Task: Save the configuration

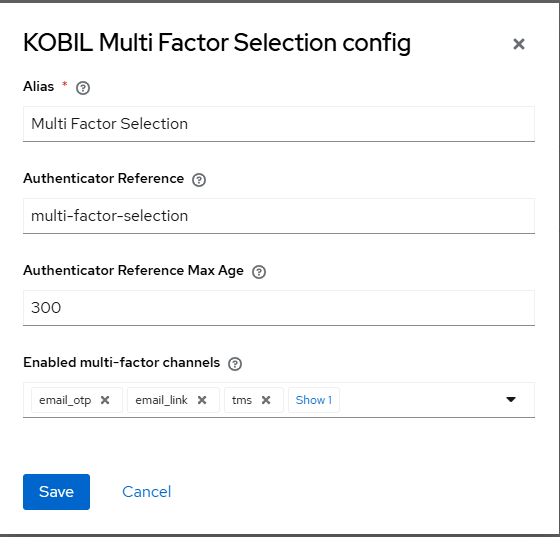Action: coord(56,492)
